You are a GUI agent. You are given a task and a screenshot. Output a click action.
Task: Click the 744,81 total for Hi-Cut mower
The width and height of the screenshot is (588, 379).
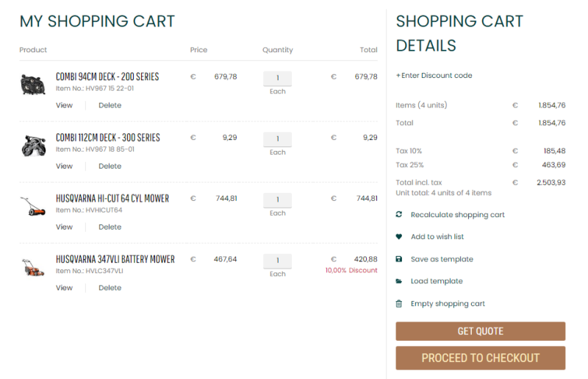tap(367, 198)
